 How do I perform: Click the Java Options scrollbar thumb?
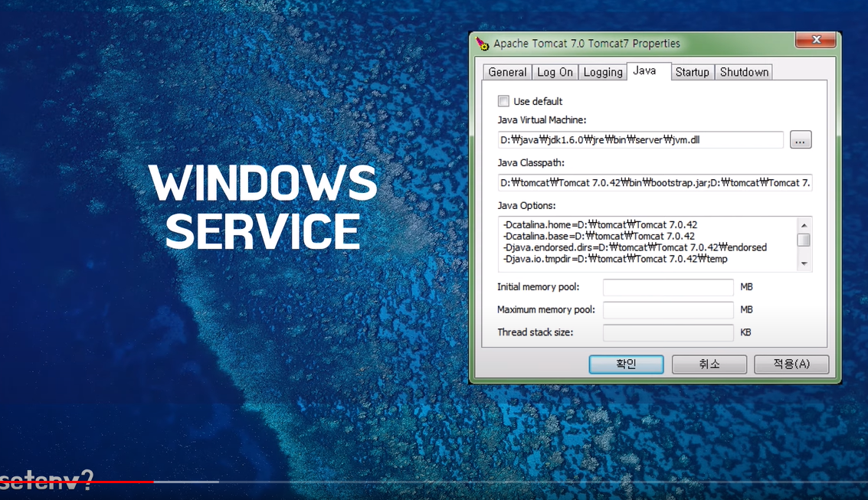coord(804,240)
